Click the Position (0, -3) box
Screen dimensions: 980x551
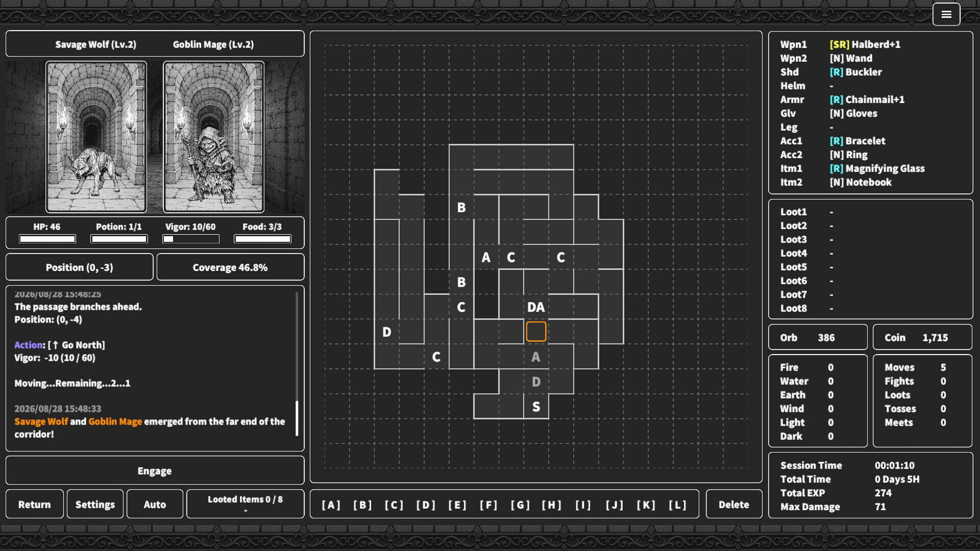(80, 267)
